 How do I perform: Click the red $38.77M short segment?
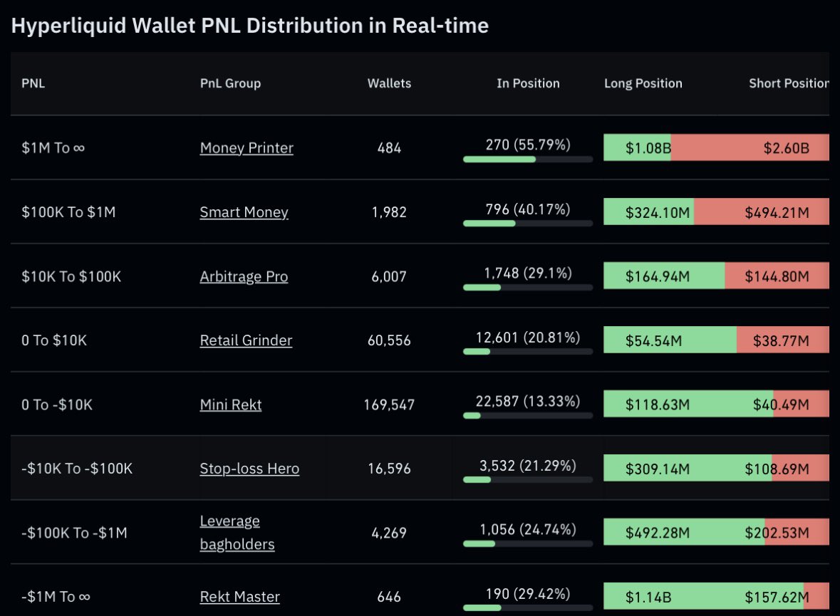(x=783, y=340)
